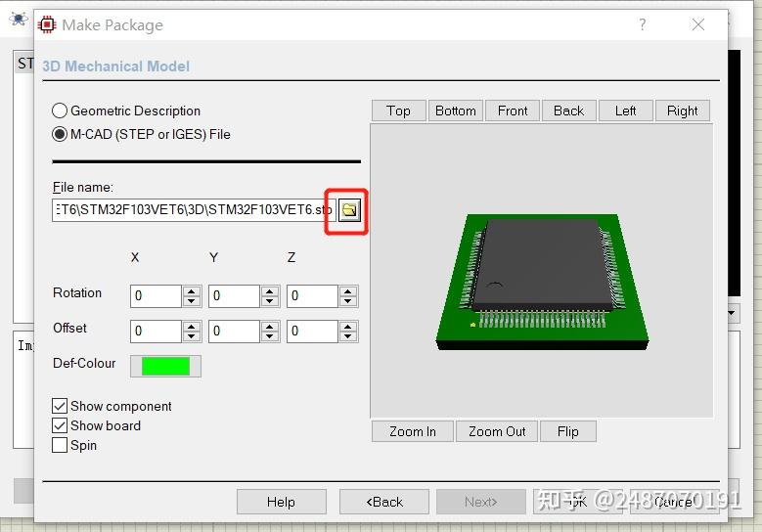Increase Rotation Y with up arrow
This screenshot has height=532, width=762.
coord(270,291)
